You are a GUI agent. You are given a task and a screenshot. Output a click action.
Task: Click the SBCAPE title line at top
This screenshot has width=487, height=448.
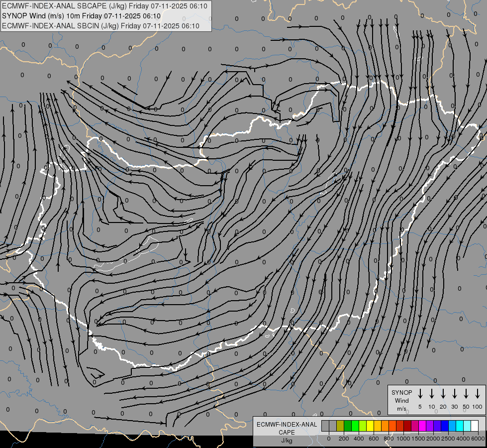104,6
